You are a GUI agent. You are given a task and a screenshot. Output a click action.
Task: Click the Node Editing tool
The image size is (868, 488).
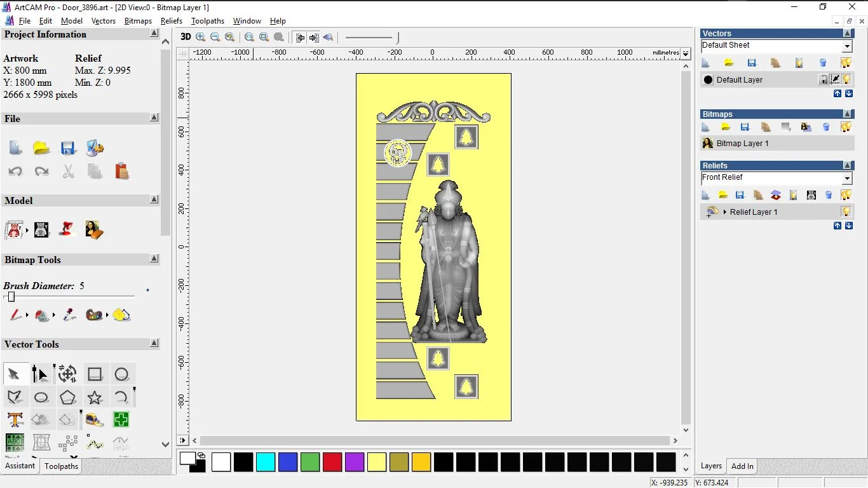[x=40, y=374]
